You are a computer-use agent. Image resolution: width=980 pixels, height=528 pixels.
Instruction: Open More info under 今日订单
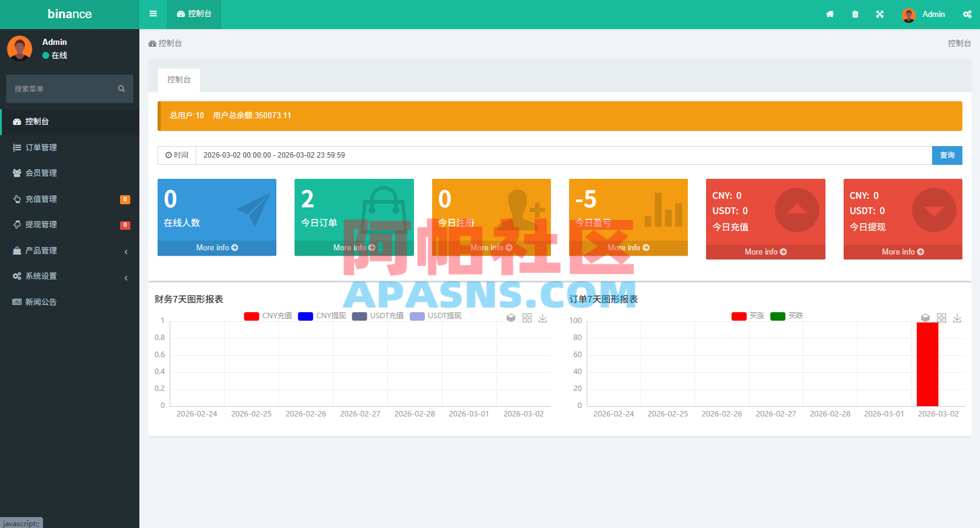[x=354, y=248]
